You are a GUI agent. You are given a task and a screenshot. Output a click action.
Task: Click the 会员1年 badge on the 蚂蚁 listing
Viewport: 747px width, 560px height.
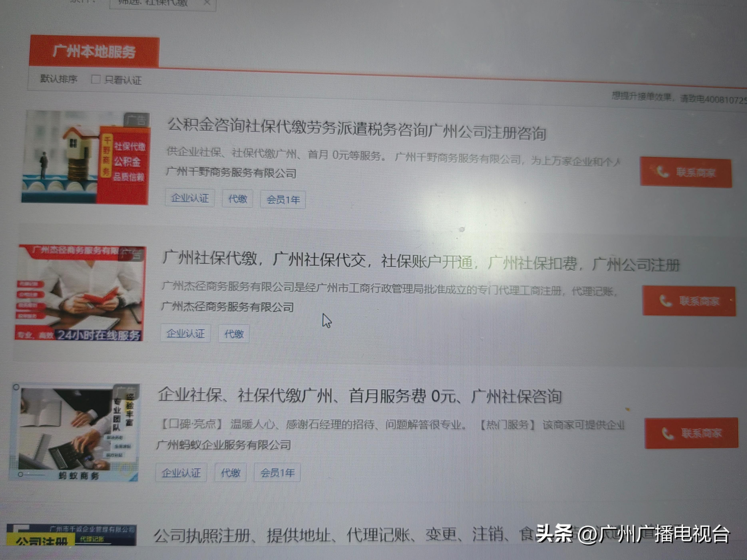pyautogui.click(x=277, y=473)
